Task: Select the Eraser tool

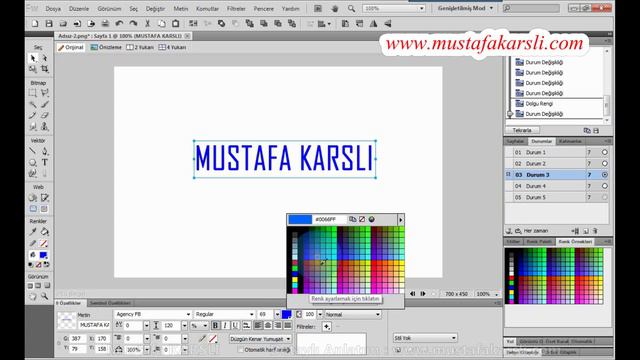Action: pyautogui.click(x=44, y=116)
